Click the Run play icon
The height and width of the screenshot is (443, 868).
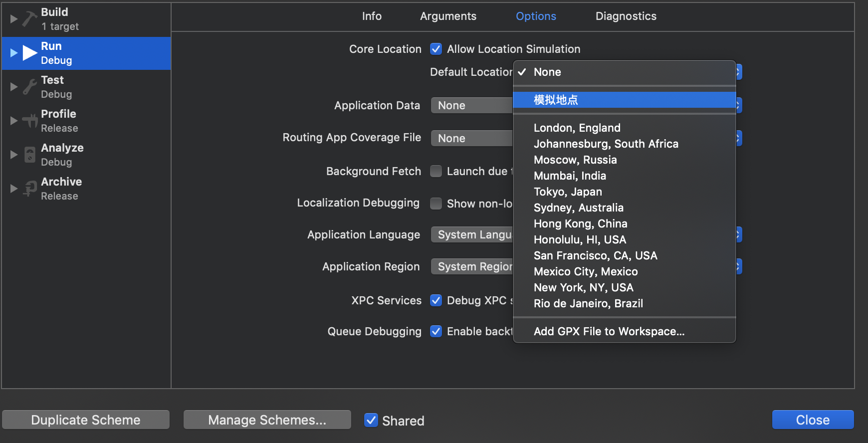click(30, 53)
